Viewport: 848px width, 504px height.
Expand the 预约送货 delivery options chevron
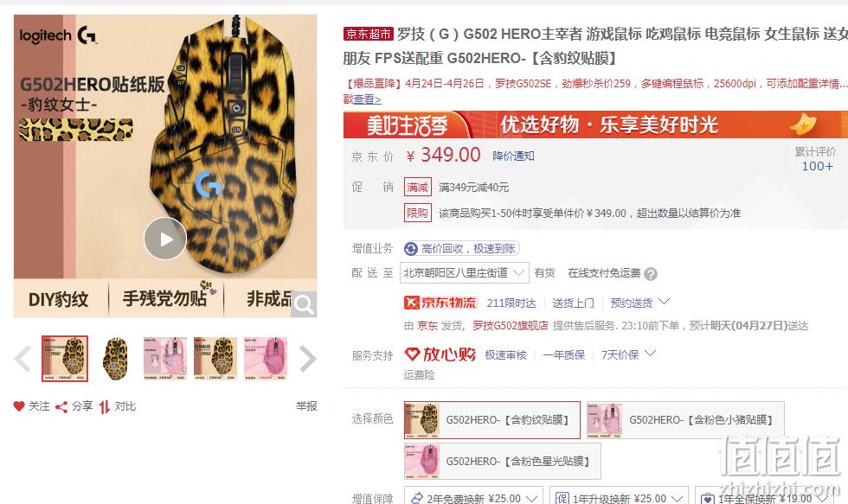[665, 302]
